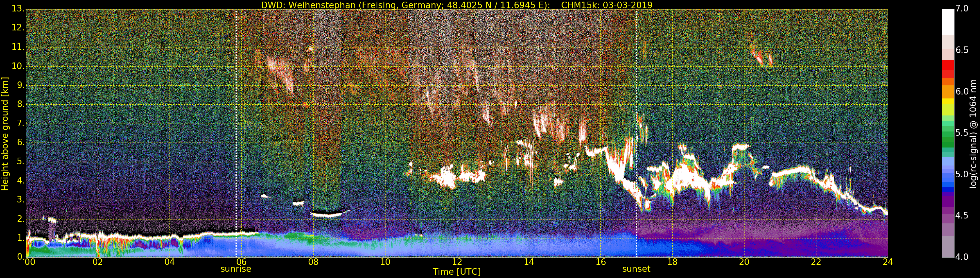
Task: Click the white dotted sunrise line in the plot
Action: point(236,133)
